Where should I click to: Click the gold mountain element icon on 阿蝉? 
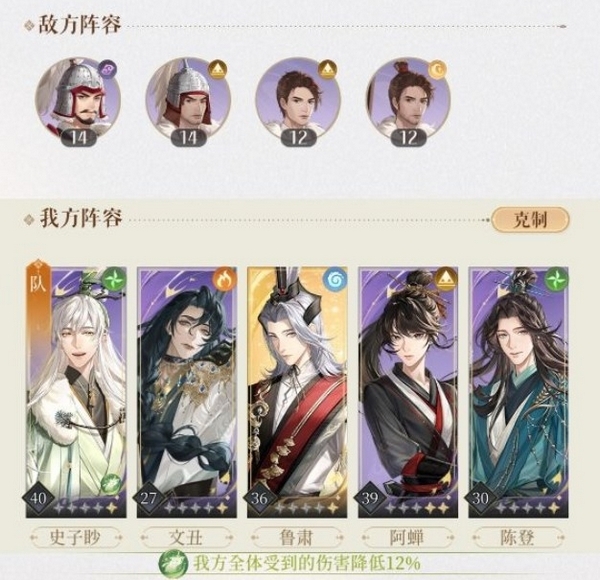click(x=447, y=278)
